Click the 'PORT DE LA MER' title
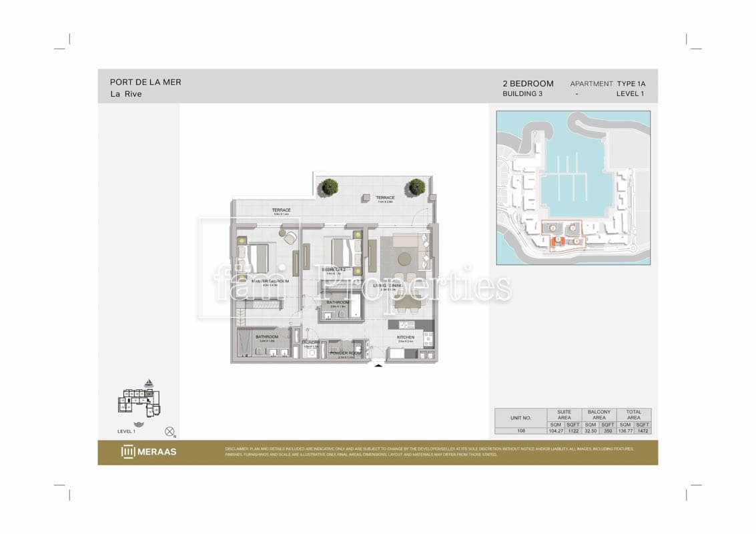This screenshot has height=534, width=756. click(145, 83)
